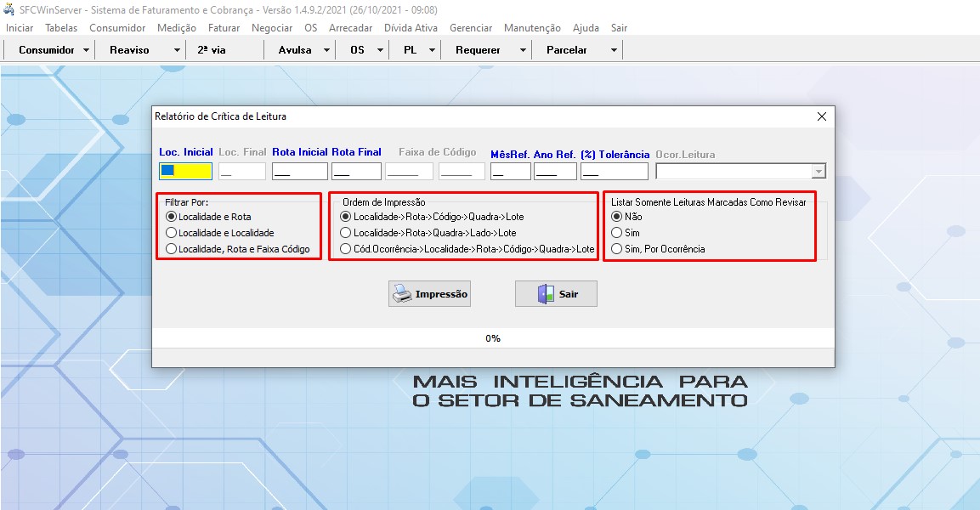
Task: Choose 'Localidade->Rota->Quadra->Lado->Lote' print order
Action: (346, 233)
